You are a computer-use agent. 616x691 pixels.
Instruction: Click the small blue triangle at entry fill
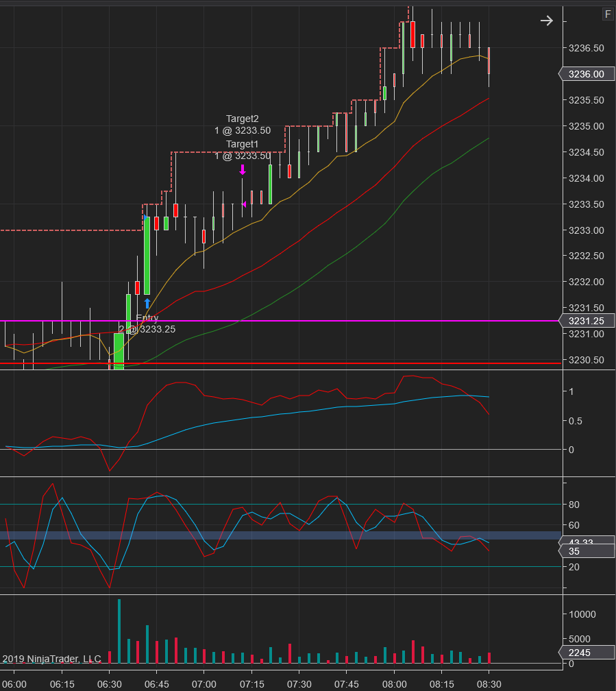[x=146, y=217]
